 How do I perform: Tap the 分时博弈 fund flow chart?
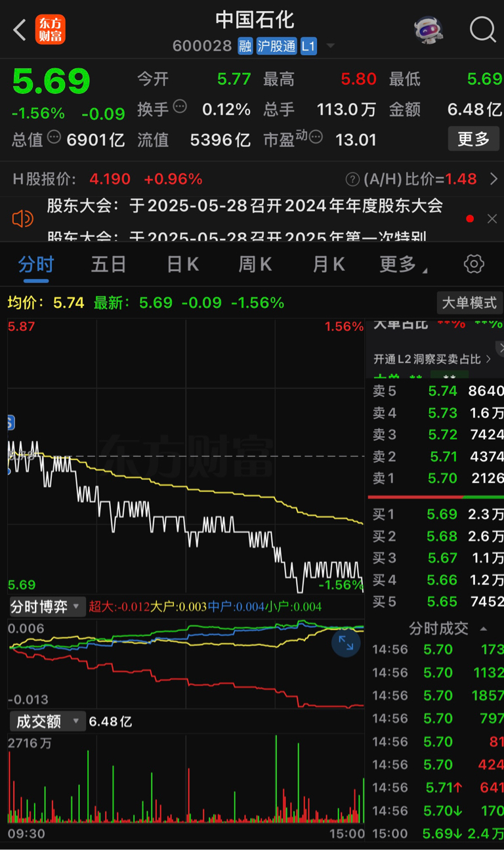(x=186, y=663)
